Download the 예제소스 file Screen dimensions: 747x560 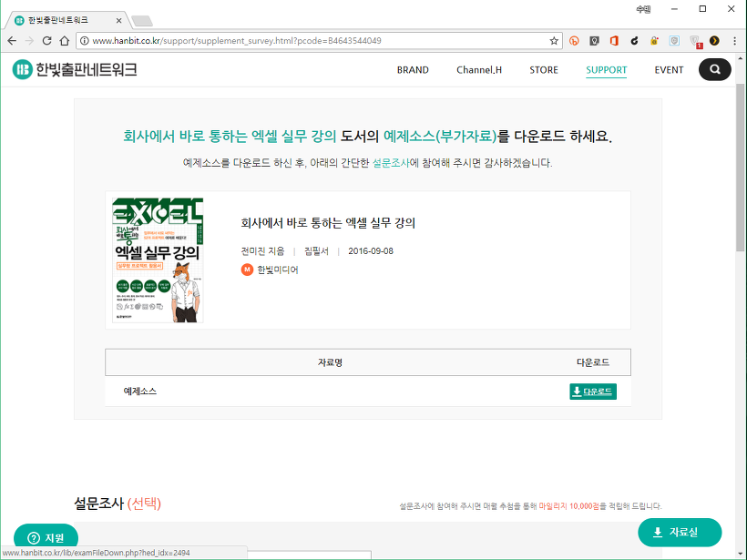(593, 392)
